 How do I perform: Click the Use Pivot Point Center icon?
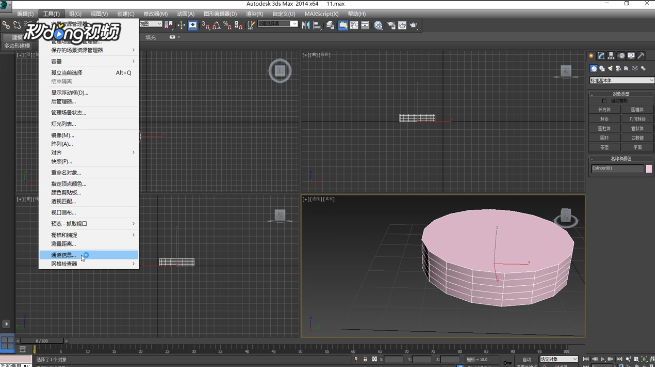point(168,25)
